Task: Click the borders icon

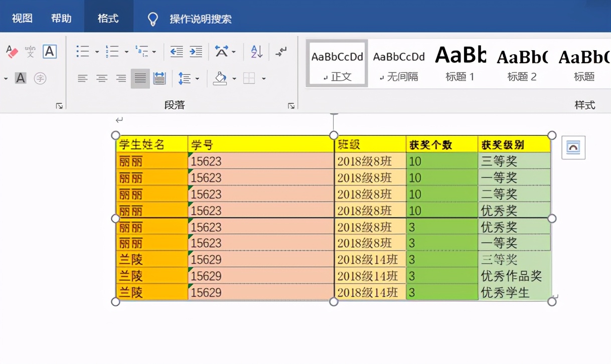Action: click(249, 78)
